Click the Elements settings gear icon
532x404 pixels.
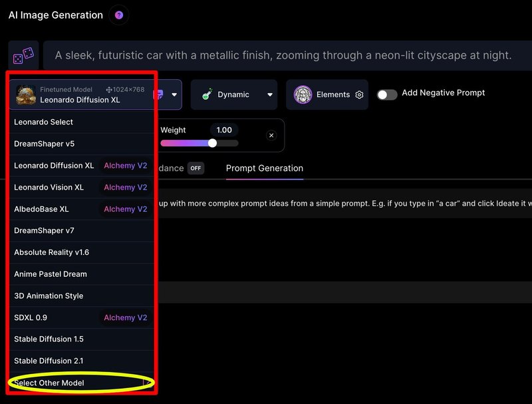point(359,95)
